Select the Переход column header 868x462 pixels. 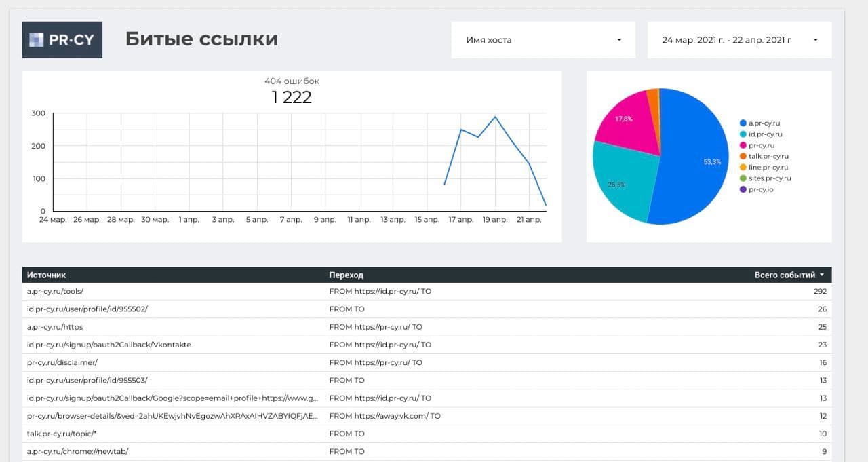point(346,275)
